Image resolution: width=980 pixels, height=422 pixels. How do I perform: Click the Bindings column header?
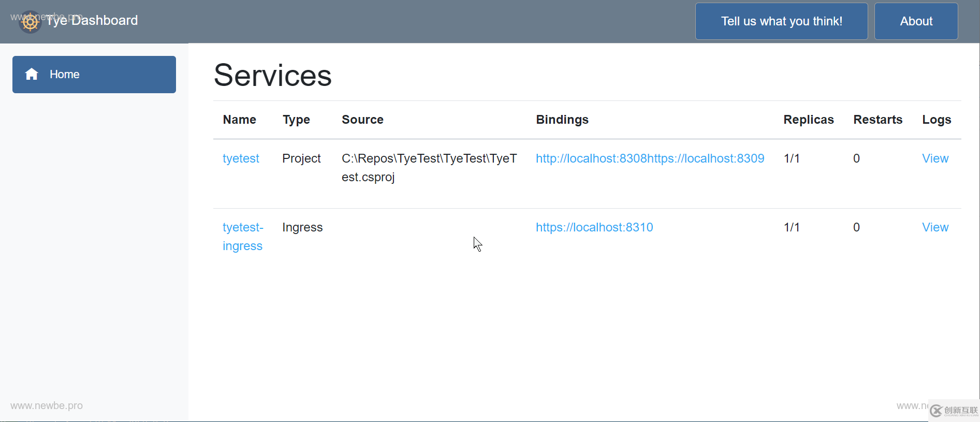(562, 120)
